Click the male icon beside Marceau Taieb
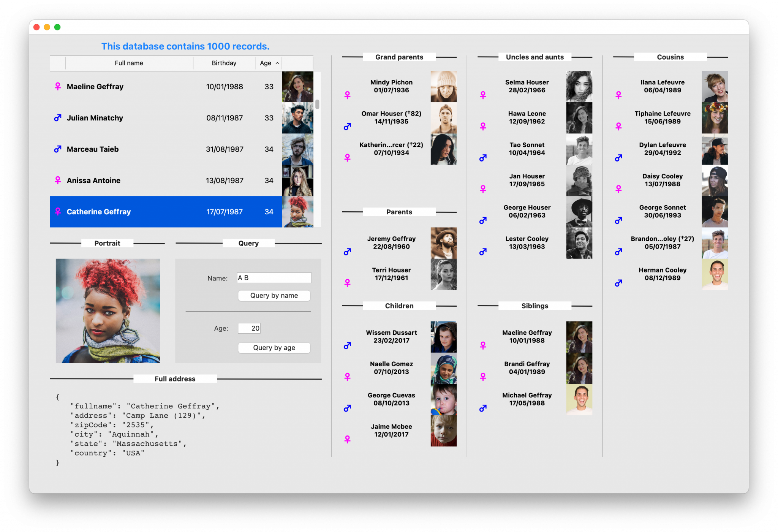 (x=58, y=149)
